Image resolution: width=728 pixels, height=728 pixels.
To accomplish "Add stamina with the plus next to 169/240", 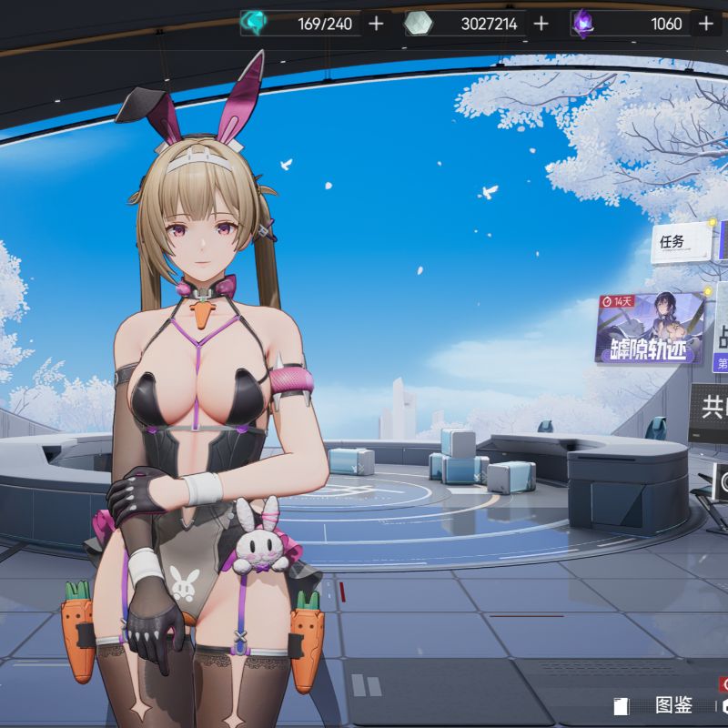I will [376, 24].
